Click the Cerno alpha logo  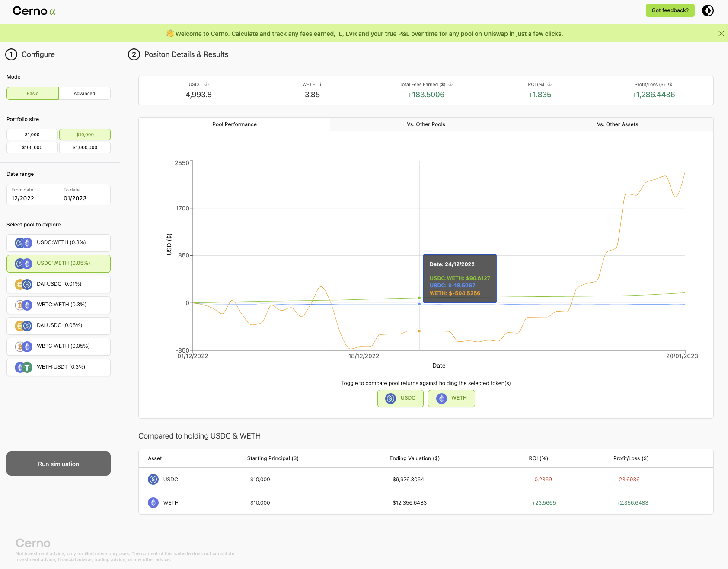tap(34, 11)
